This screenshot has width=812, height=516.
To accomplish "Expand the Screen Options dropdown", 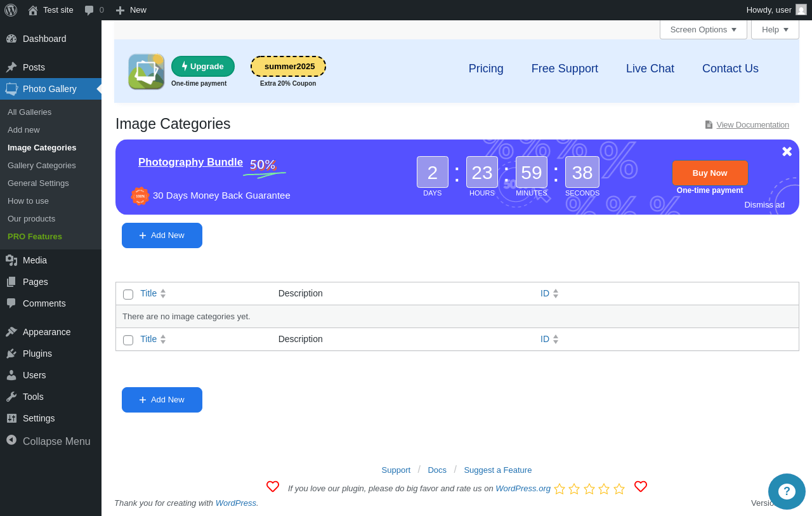I will point(704,29).
